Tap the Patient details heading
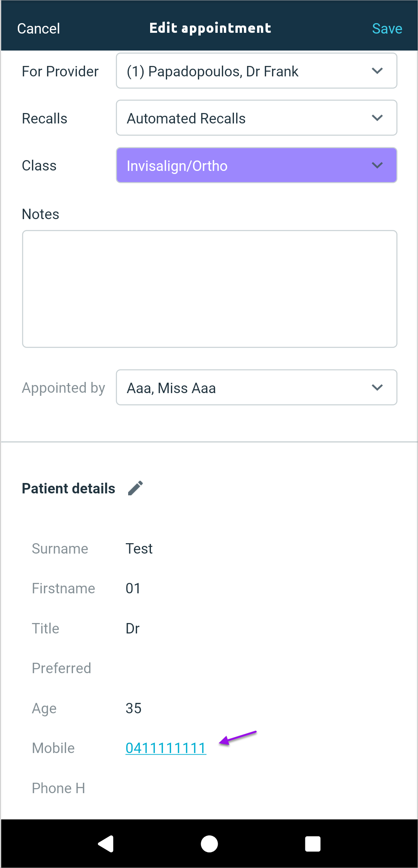 [69, 488]
